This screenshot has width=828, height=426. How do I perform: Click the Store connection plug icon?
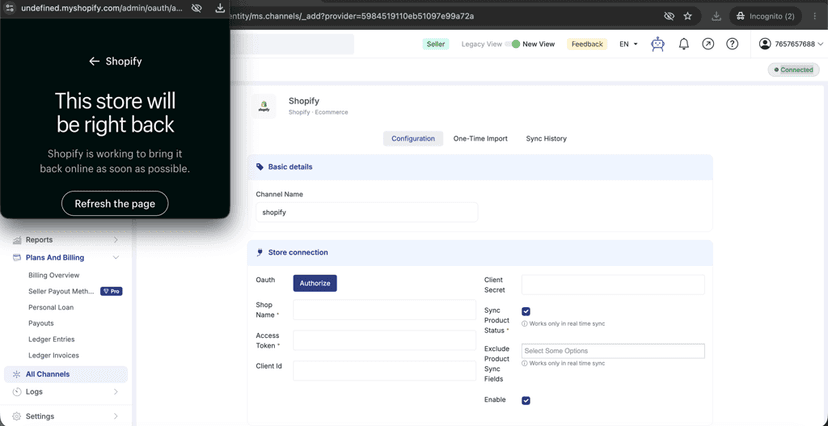coord(259,252)
